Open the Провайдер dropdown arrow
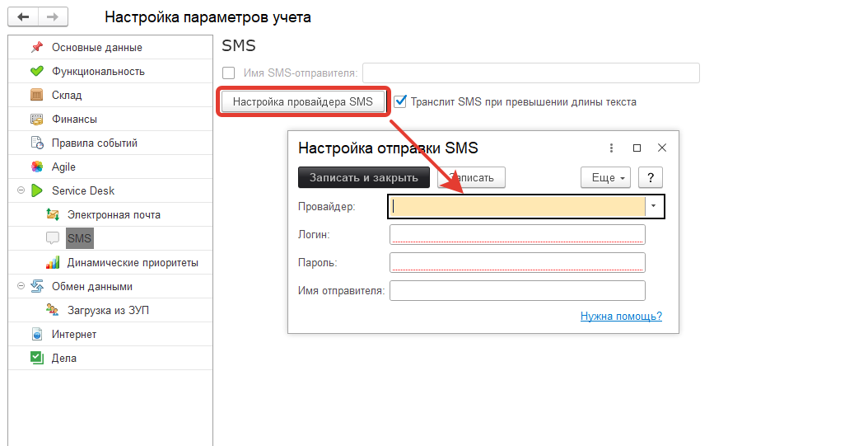 pyautogui.click(x=654, y=206)
